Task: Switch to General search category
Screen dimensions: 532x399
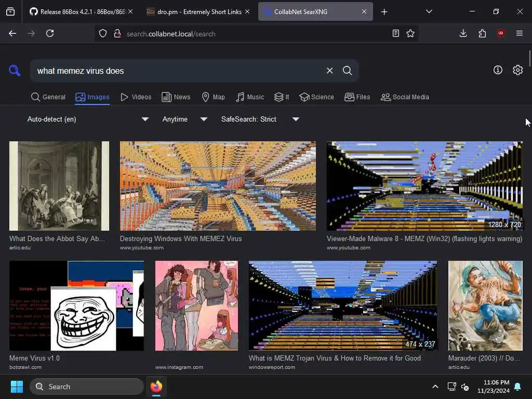Action: [x=48, y=97]
